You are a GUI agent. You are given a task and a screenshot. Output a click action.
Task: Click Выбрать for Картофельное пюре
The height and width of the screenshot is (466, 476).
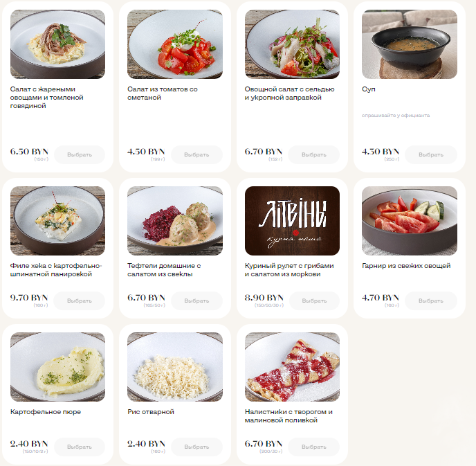[x=80, y=447]
